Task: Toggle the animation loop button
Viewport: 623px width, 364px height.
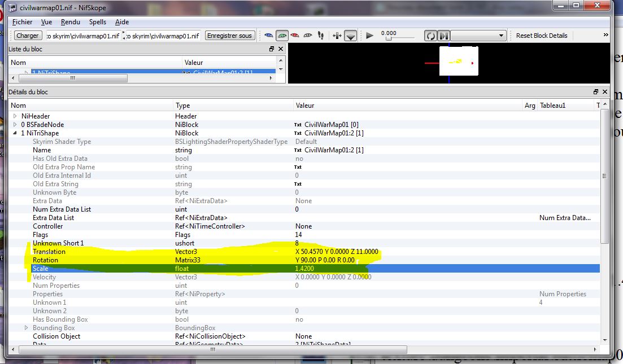Action: point(430,36)
